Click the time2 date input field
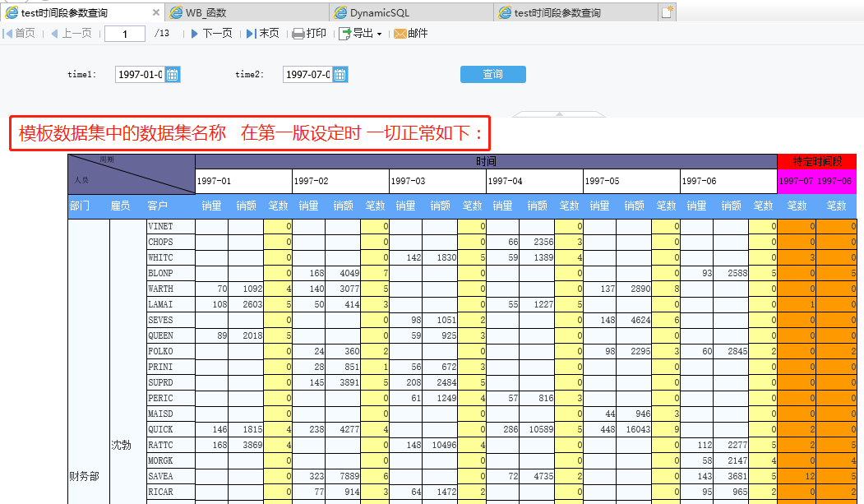864x504 pixels. 307,75
